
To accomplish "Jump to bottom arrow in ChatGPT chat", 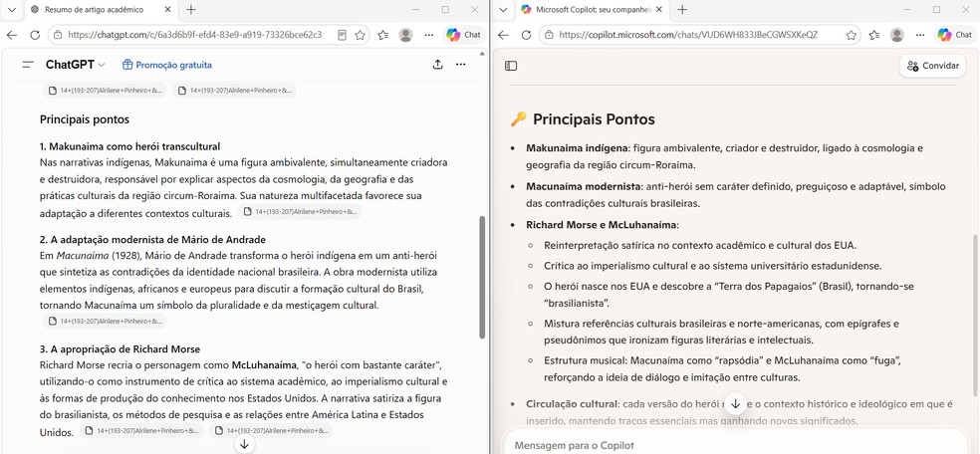I will point(244,444).
